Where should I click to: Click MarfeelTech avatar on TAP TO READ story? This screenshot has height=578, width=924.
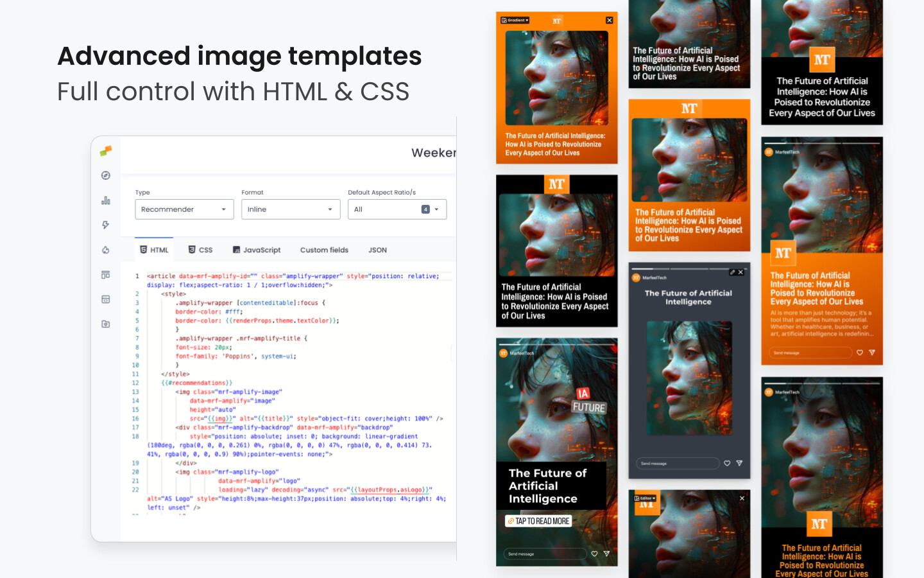(503, 353)
